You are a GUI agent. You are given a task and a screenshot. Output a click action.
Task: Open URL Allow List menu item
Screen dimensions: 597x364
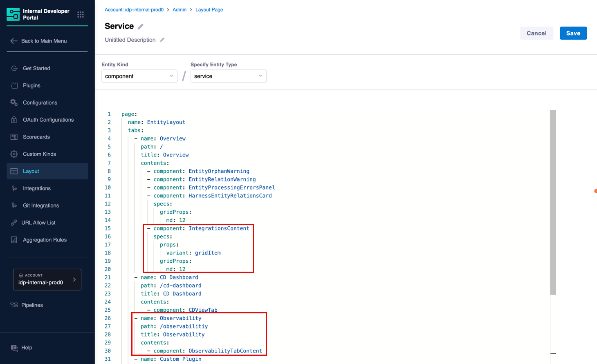click(x=47, y=223)
